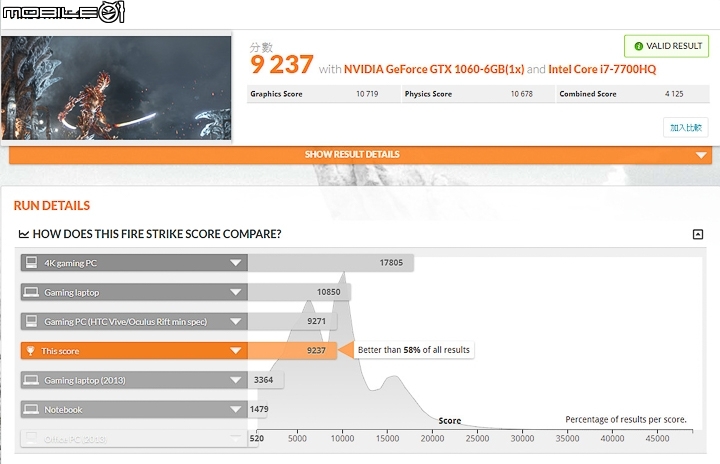This screenshot has width=720, height=464.
Task: Click the arrow on the result details bar
Action: 701,155
